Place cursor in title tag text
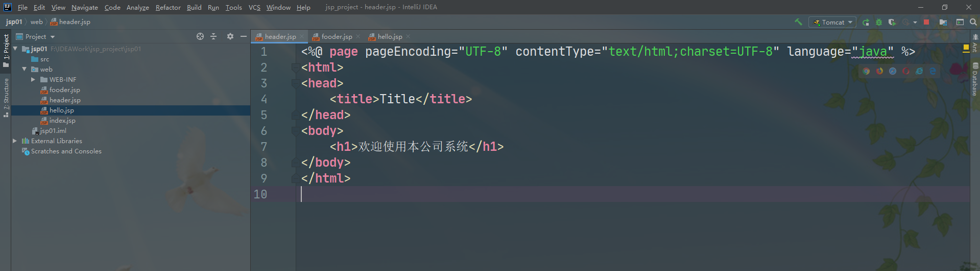The width and height of the screenshot is (980, 271). [397, 99]
